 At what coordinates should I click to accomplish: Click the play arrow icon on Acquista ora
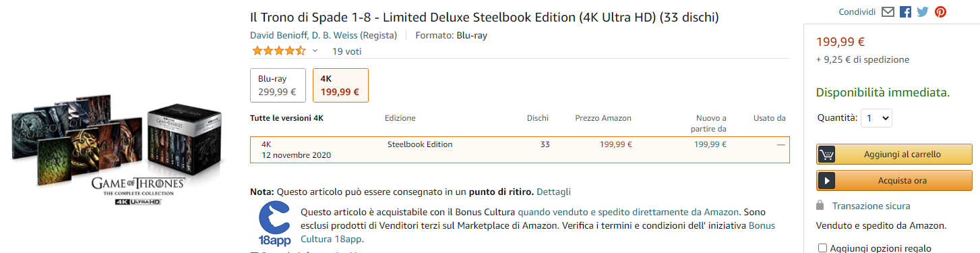827,181
